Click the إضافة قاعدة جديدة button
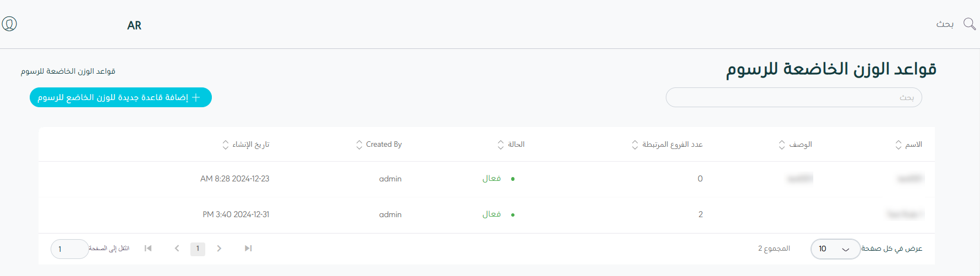 (121, 97)
